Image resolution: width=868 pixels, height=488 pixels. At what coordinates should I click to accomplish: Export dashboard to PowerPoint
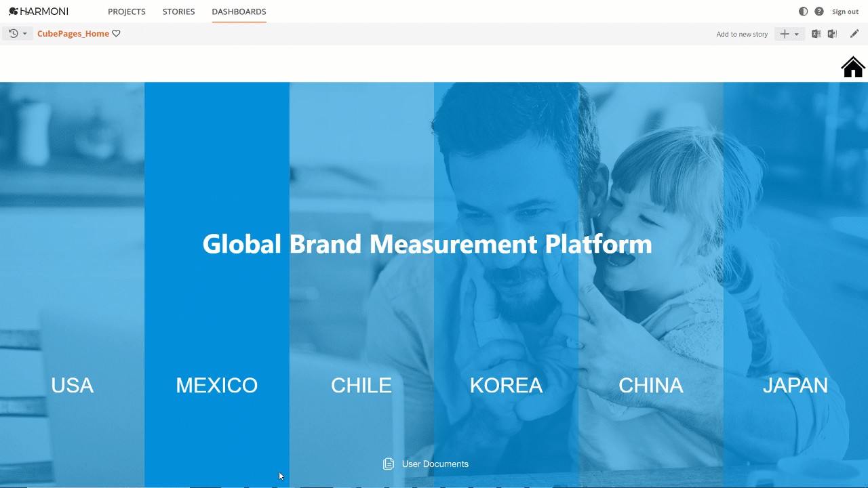pos(832,34)
